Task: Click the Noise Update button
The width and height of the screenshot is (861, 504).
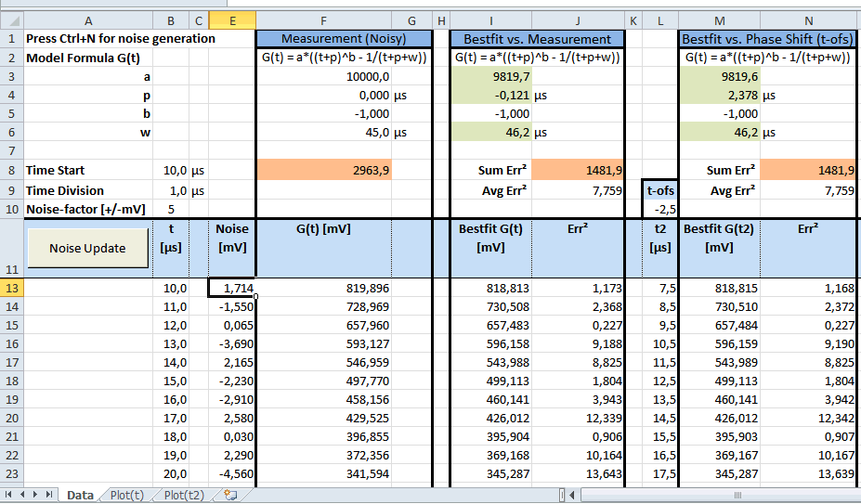Action: (87, 249)
